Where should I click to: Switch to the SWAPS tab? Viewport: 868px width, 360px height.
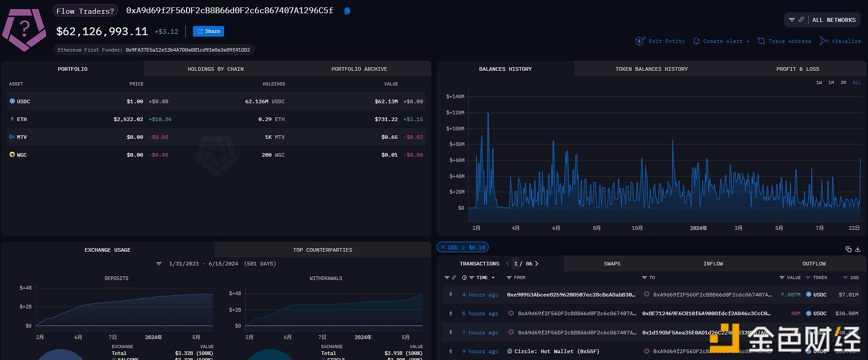[x=612, y=264]
